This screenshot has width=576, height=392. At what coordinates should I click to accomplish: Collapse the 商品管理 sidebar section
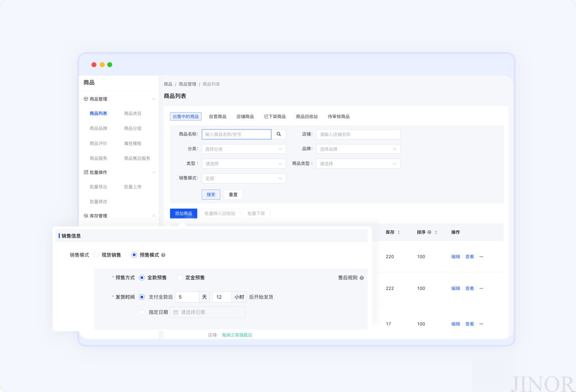[154, 99]
